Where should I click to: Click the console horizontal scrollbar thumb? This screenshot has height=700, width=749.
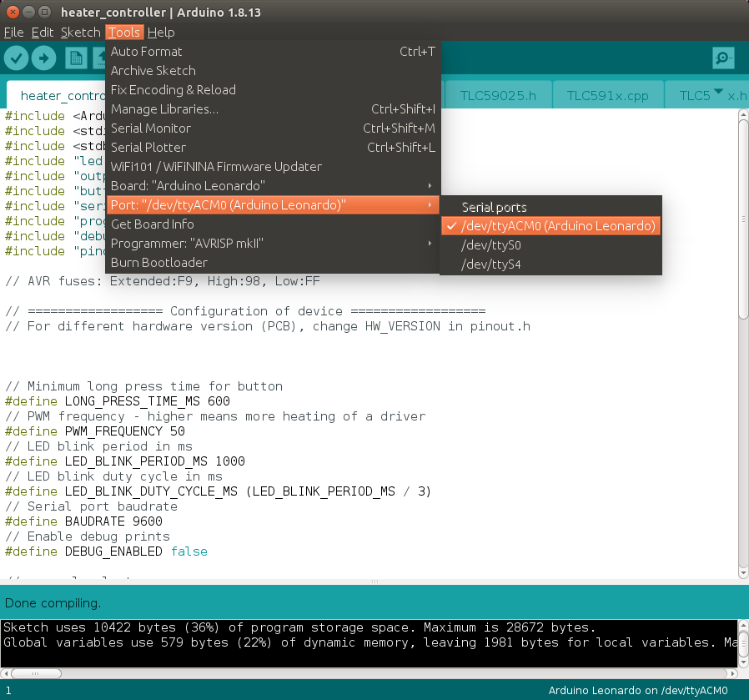point(38,672)
